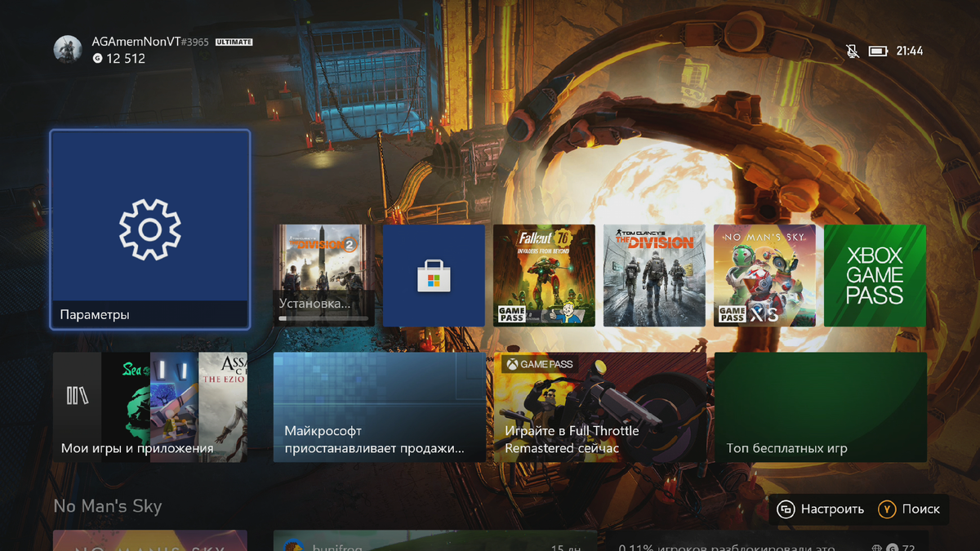This screenshot has width=980, height=551.
Task: Open the profile avatar picture
Action: [x=68, y=50]
